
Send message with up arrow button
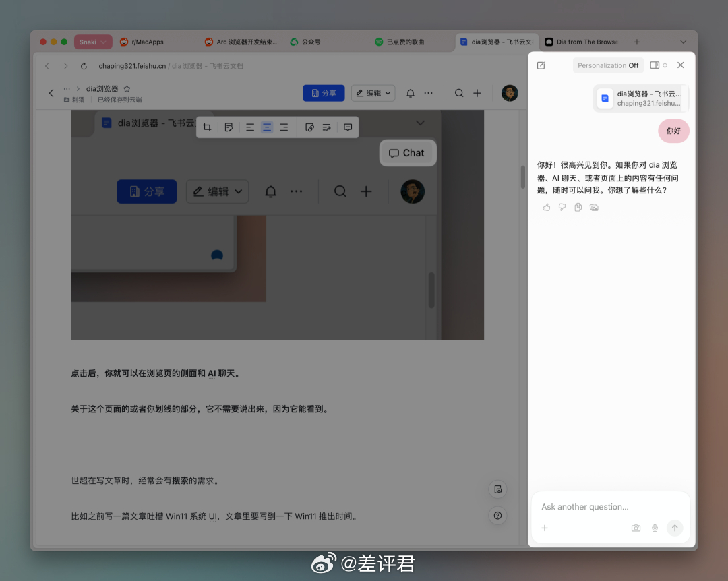point(675,528)
